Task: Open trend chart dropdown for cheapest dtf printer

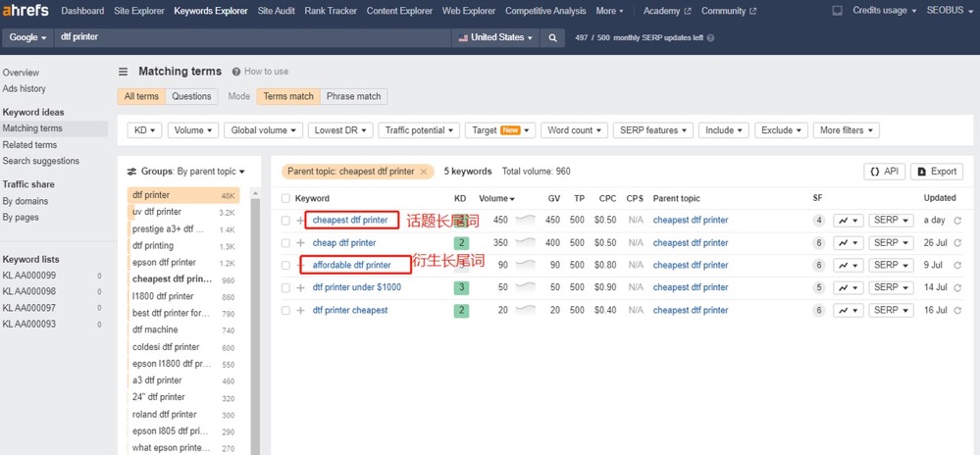Action: pos(849,221)
